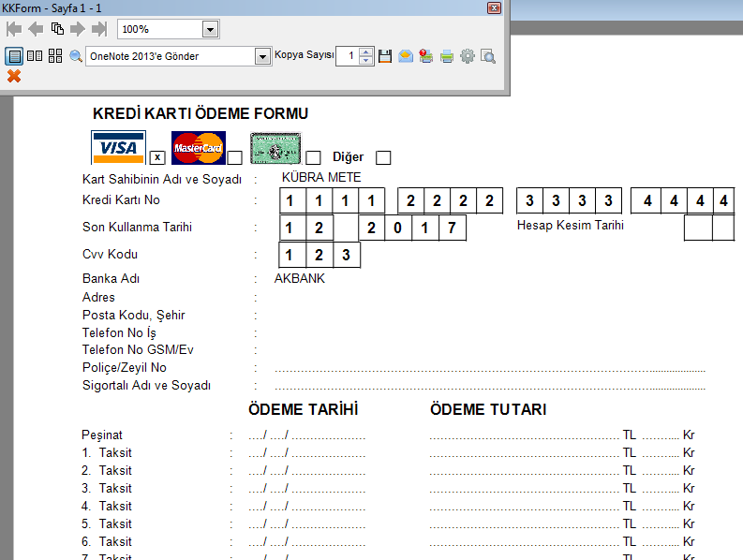Show multiple pages thumbnail grid view
Image resolution: width=743 pixels, height=560 pixels.
pyautogui.click(x=55, y=56)
